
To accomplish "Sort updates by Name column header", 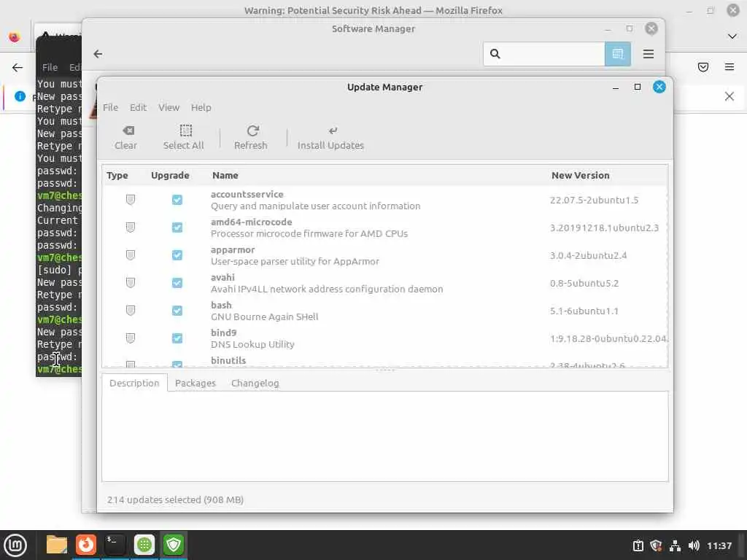I will (x=225, y=175).
